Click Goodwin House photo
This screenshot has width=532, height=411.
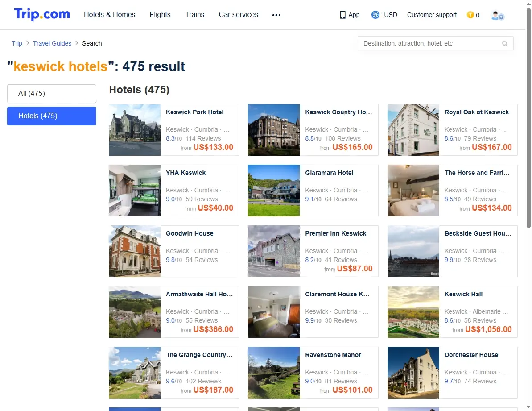coord(135,252)
